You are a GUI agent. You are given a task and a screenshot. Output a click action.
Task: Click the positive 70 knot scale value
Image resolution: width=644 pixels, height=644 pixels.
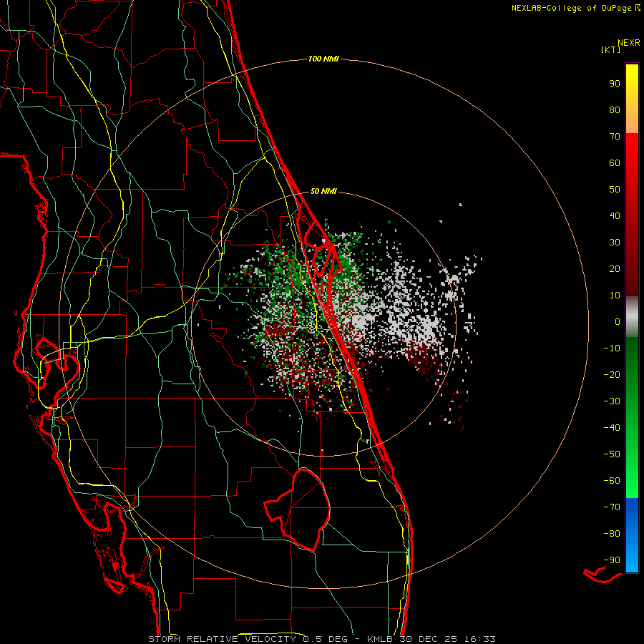[615, 137]
